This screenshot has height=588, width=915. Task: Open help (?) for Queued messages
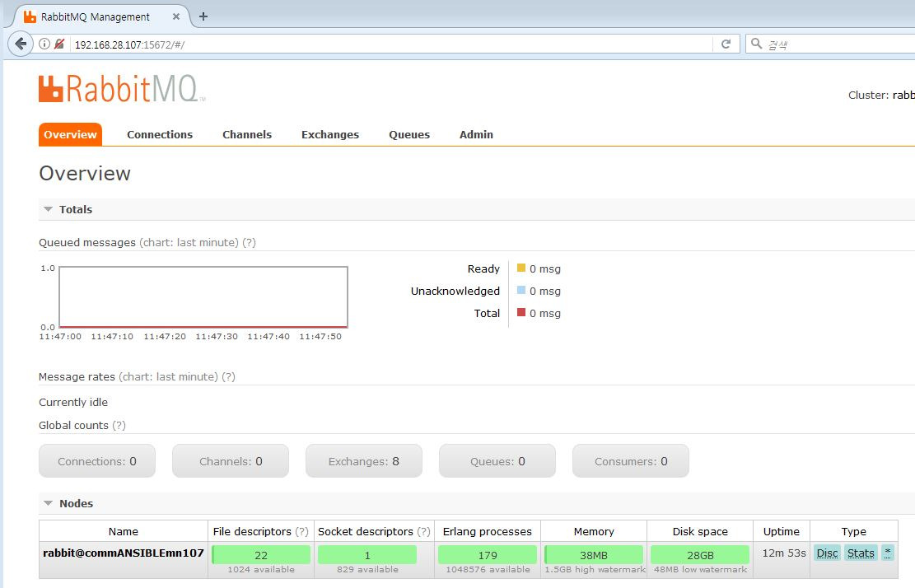point(250,243)
